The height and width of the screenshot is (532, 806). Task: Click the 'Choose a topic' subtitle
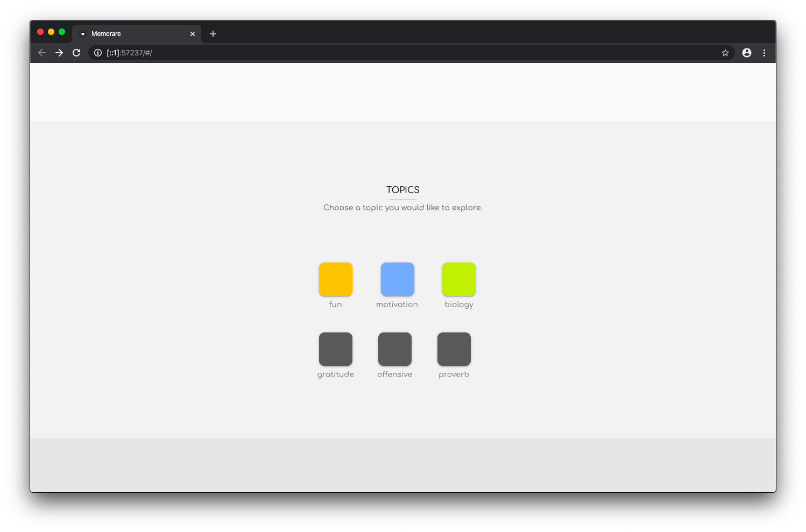(403, 208)
